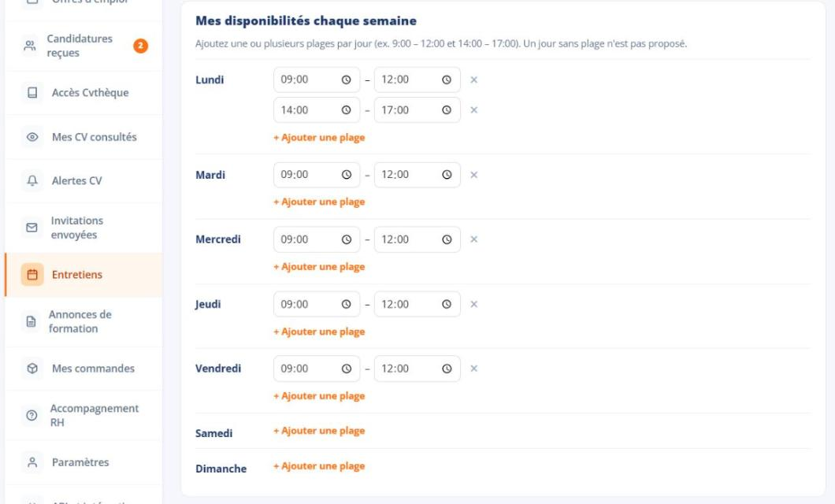
Task: Add another range under Mercredi
Action: point(319,267)
